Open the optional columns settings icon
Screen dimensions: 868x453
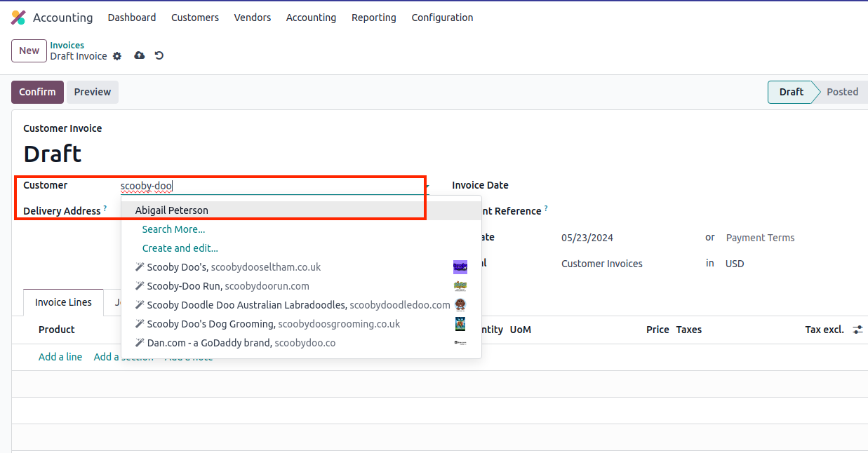858,330
